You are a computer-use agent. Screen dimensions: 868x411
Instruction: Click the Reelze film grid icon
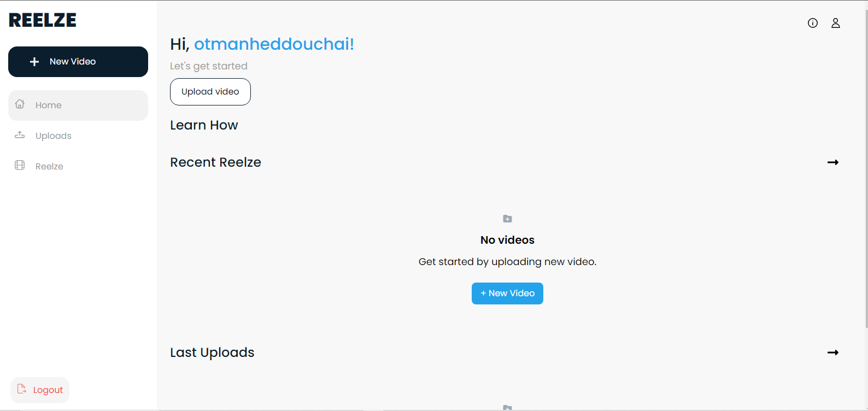click(20, 165)
